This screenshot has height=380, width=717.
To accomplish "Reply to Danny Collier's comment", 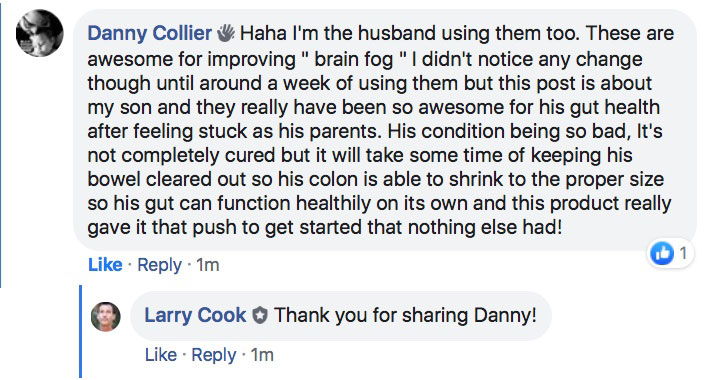I will (160, 265).
